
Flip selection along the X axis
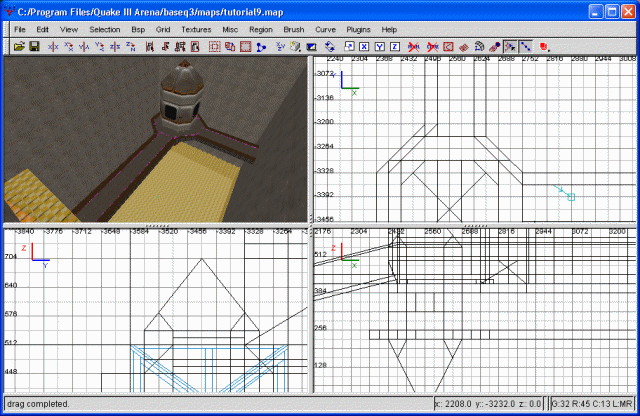(x=53, y=47)
